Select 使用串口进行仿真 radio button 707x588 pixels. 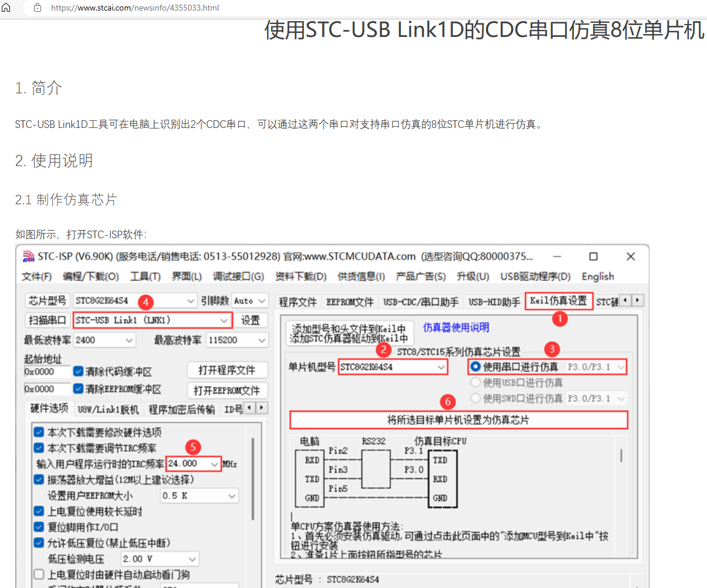click(476, 367)
